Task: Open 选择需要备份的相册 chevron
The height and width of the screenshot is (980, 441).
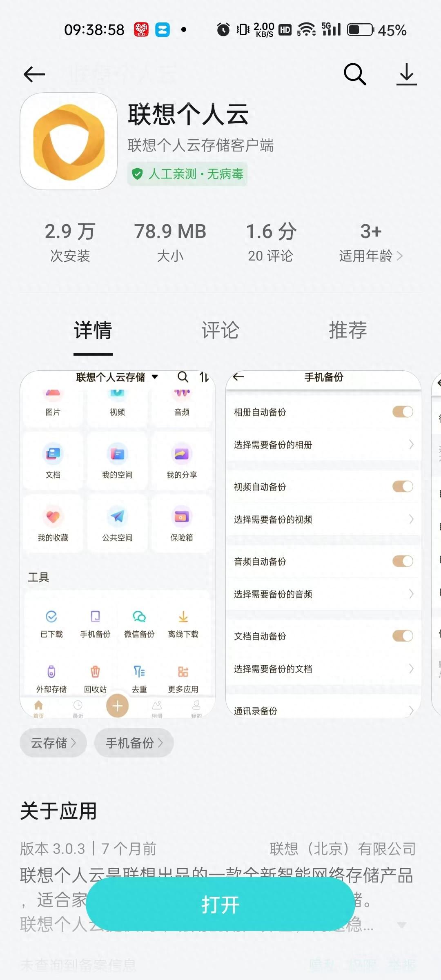Action: click(x=411, y=444)
